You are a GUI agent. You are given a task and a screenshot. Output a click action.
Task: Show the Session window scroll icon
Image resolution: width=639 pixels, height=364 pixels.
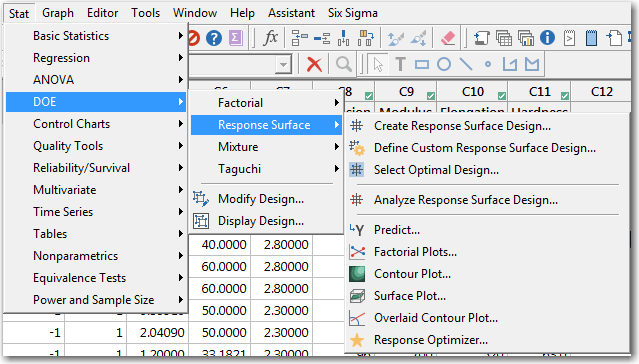(481, 38)
